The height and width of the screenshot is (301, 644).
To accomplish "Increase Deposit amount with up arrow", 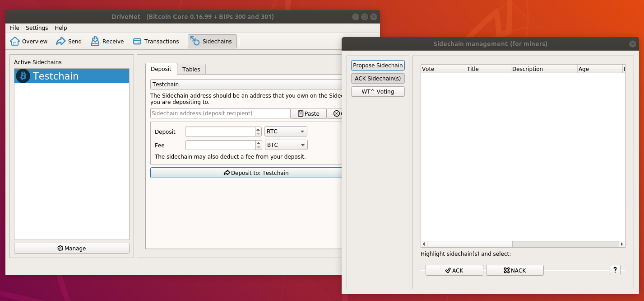I will coord(258,129).
